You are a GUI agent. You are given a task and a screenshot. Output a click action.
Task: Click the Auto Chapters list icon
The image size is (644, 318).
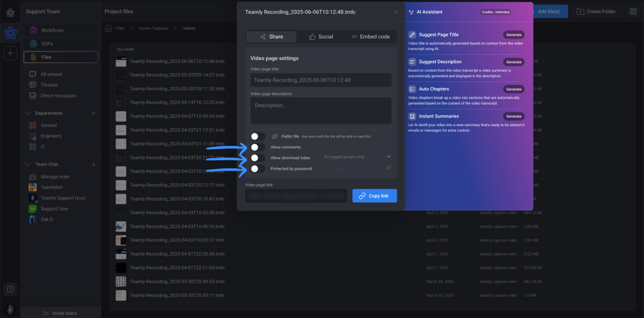[412, 89]
